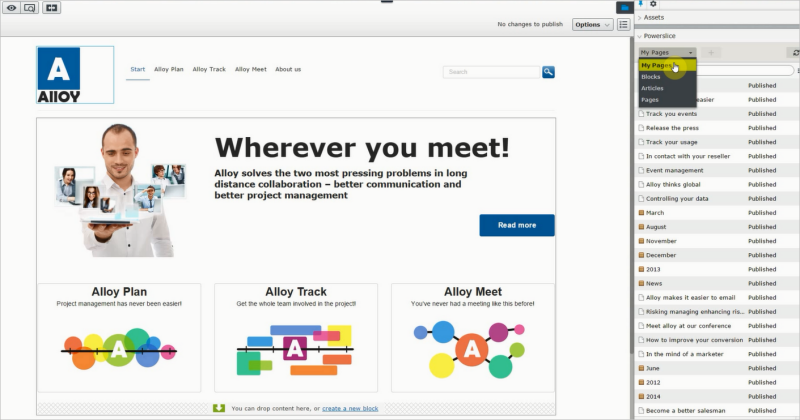Screen dimensions: 800x420
Task: Click the create a new block link
Action: (350, 408)
